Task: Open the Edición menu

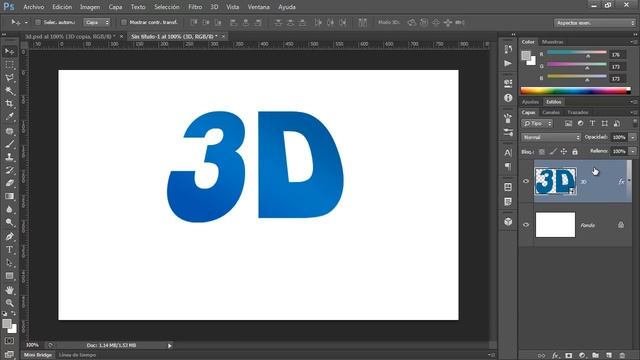Action: tap(62, 7)
